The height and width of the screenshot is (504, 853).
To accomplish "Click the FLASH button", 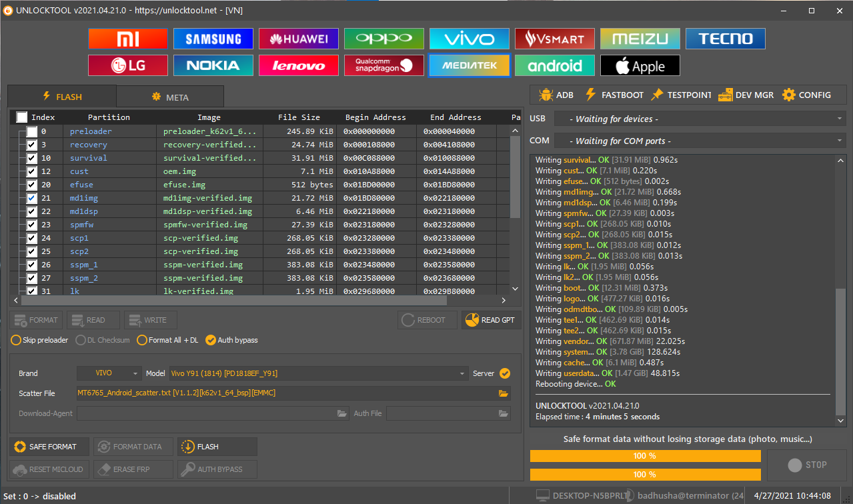I will point(217,447).
